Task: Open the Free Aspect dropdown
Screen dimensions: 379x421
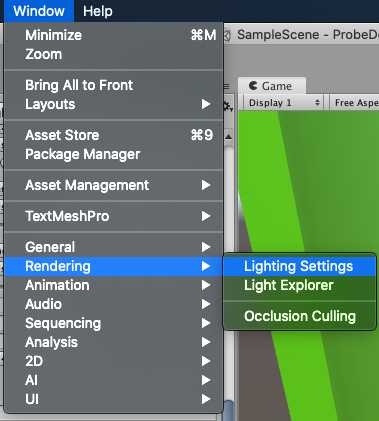Action: 356,103
